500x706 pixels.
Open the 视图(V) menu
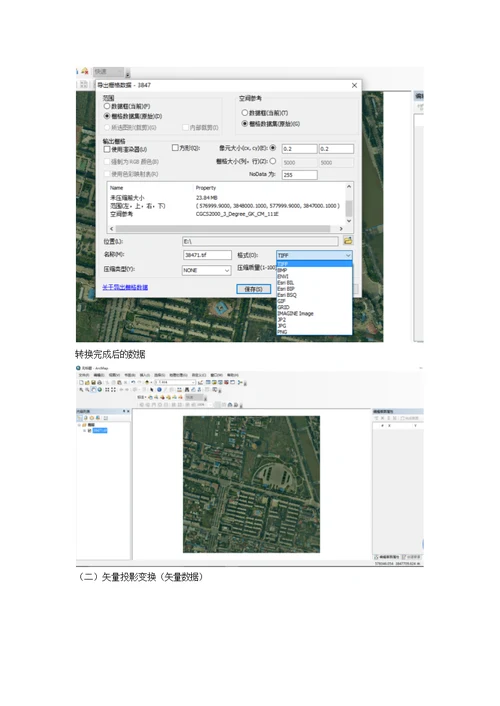point(114,375)
